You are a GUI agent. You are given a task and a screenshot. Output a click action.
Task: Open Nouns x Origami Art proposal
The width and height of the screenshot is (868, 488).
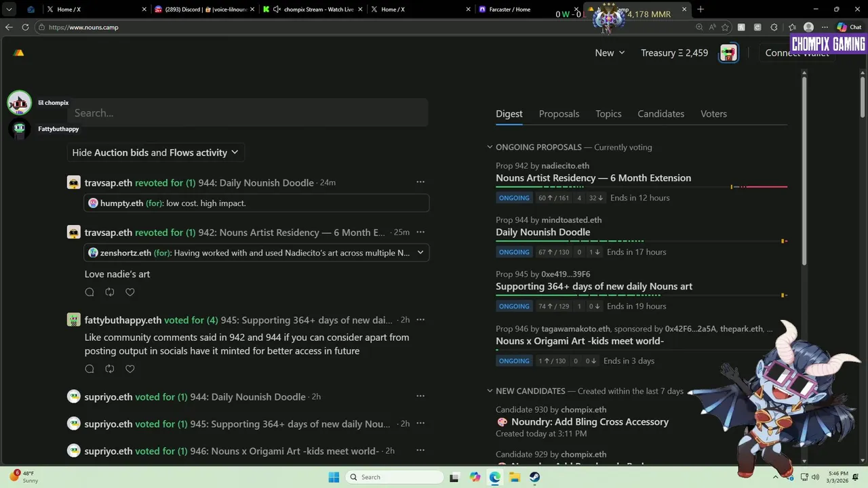pos(580,341)
